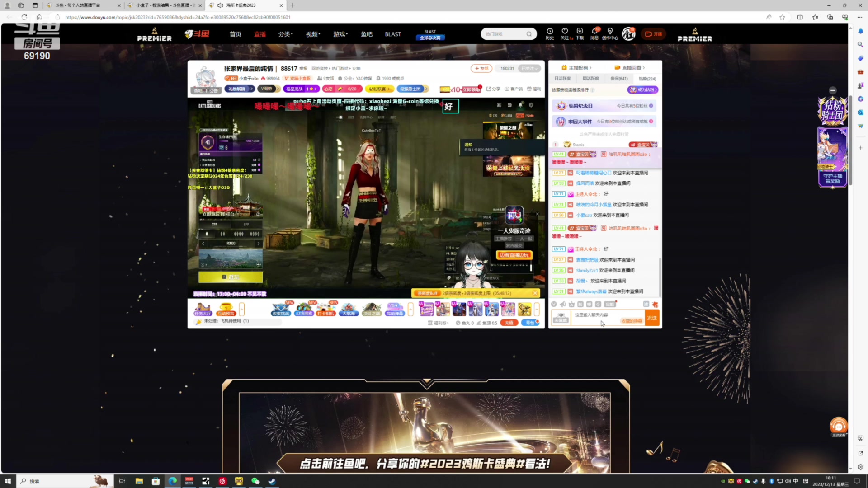Screen dimensions: 868x488
Task: Click the Douyu logo in navigation bar
Action: click(x=197, y=34)
